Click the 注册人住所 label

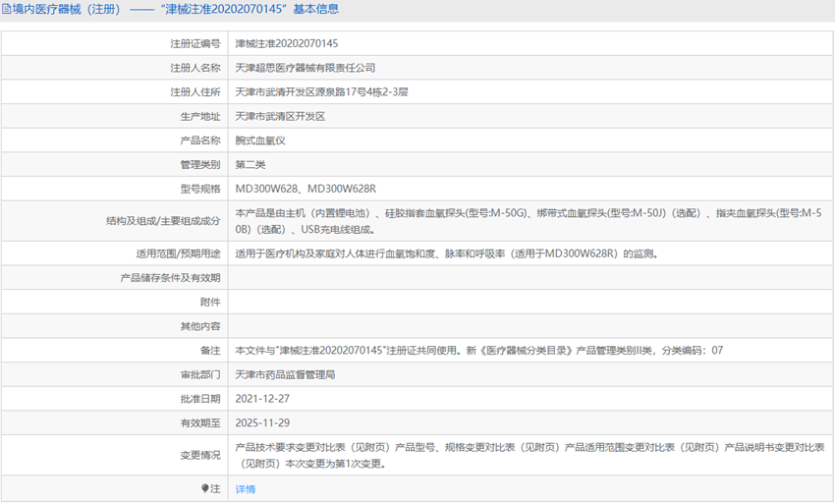click(x=195, y=92)
